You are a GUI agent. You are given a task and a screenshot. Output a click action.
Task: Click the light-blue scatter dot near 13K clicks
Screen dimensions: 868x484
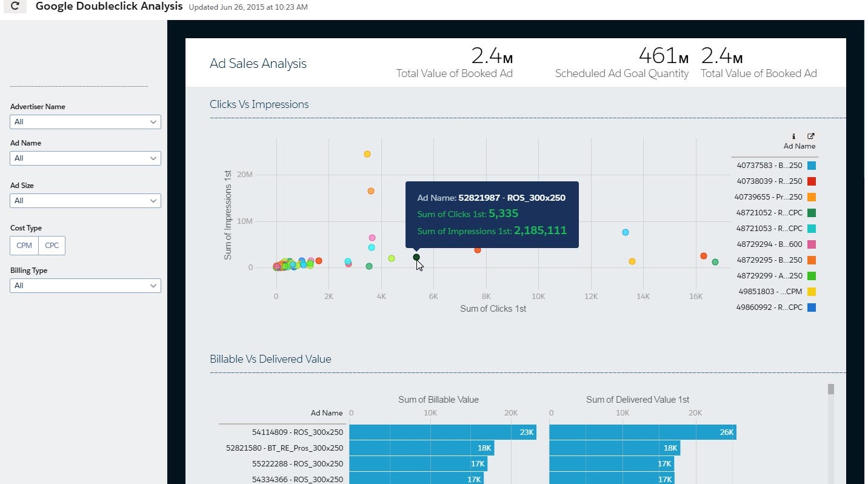[626, 232]
